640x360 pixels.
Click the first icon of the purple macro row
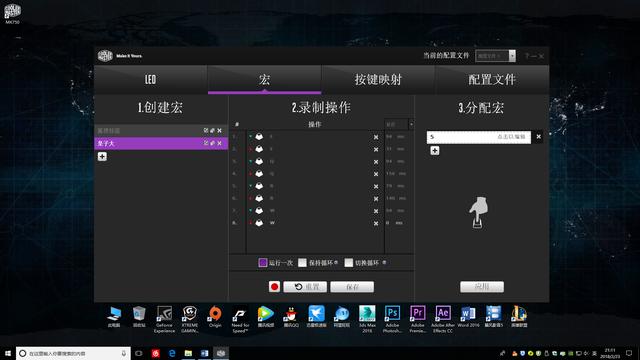[206, 143]
